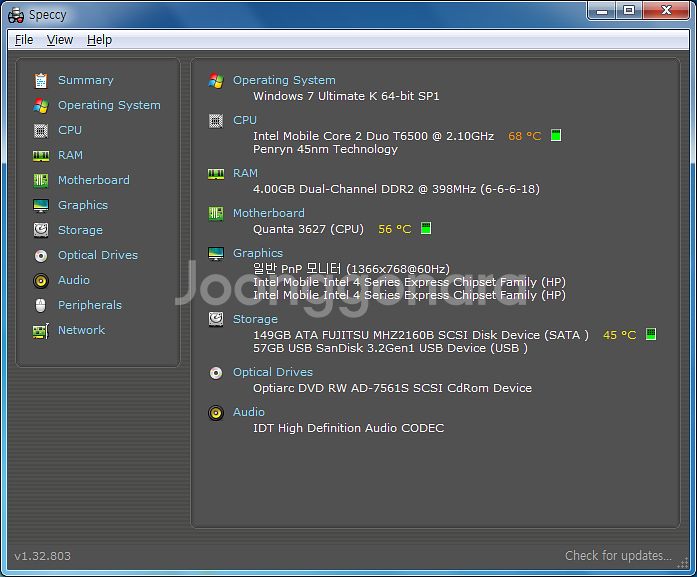Image resolution: width=697 pixels, height=577 pixels.
Task: Open the Optical Drives heading link in summary
Action: [273, 372]
